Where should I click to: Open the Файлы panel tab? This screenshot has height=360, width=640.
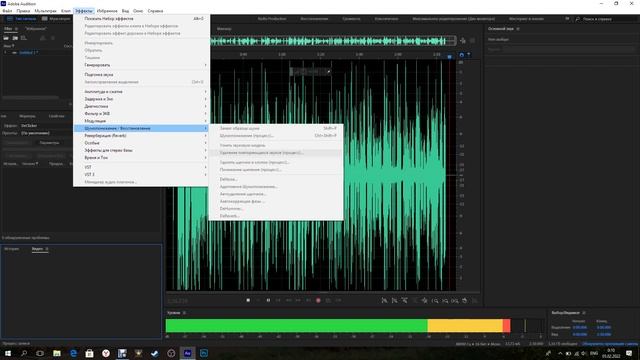(x=8, y=29)
